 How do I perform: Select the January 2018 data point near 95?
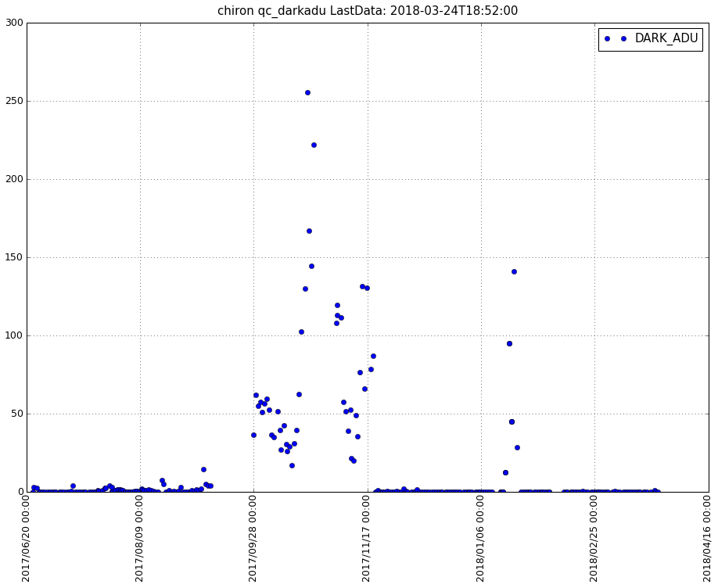[x=510, y=343]
